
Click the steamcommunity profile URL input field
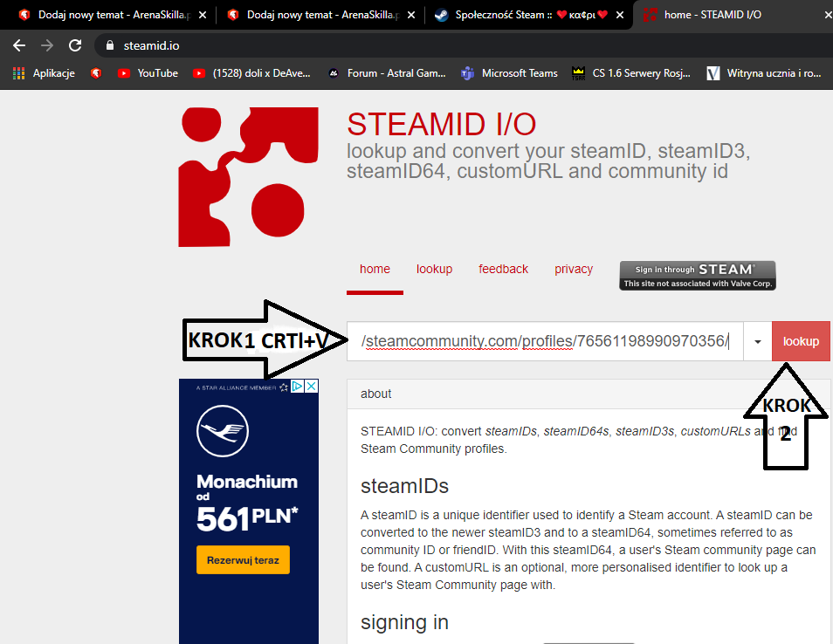coord(545,341)
